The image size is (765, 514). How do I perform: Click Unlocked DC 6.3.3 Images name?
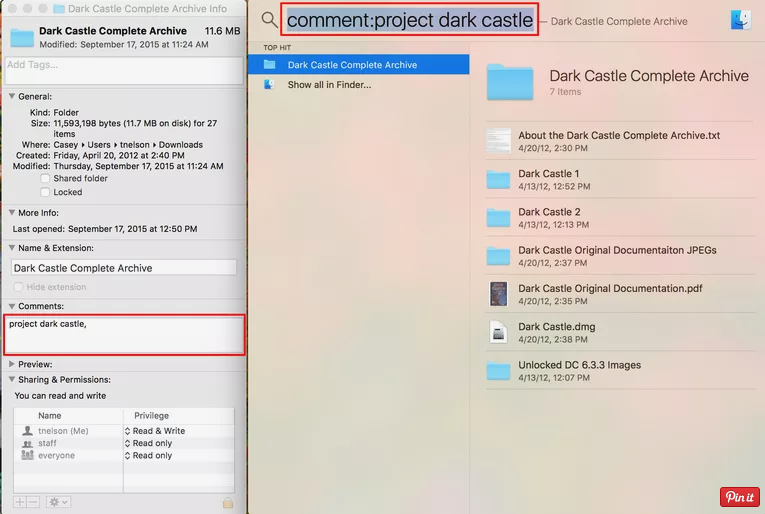579,365
